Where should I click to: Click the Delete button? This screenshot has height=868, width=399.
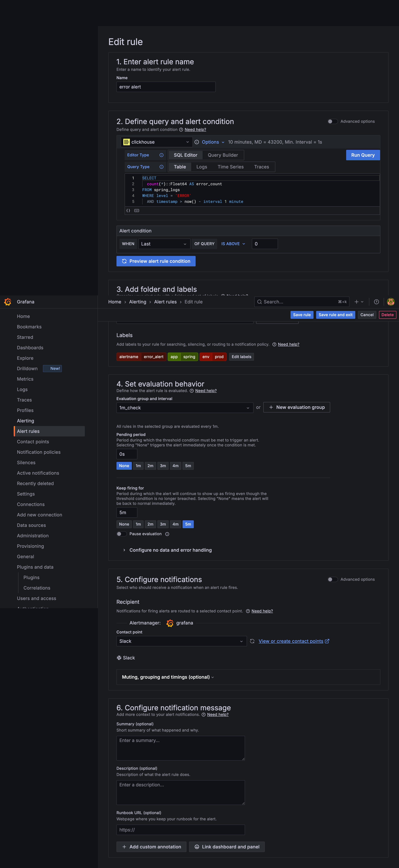click(x=388, y=315)
